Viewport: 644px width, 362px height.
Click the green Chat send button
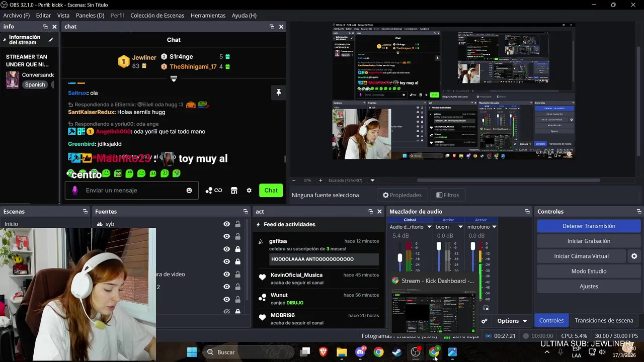271,191
